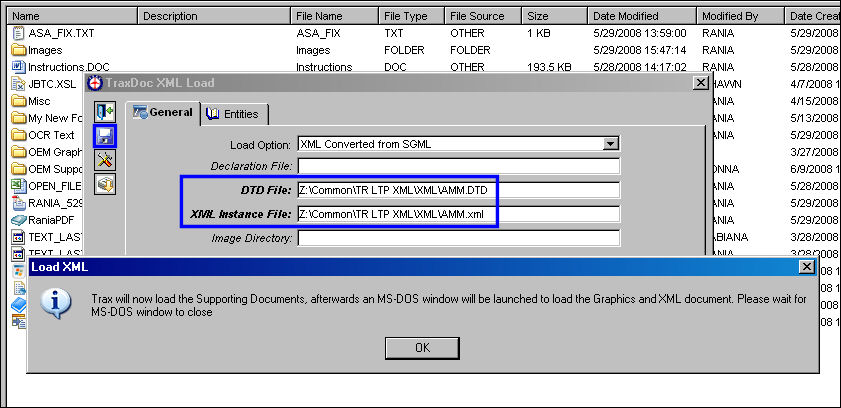Select the OCR Text folder icon
The image size is (841, 408).
coord(19,135)
